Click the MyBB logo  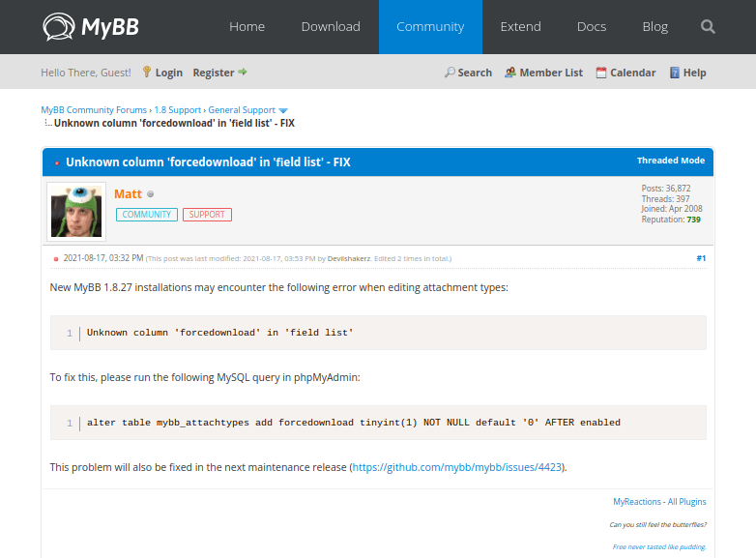click(91, 27)
